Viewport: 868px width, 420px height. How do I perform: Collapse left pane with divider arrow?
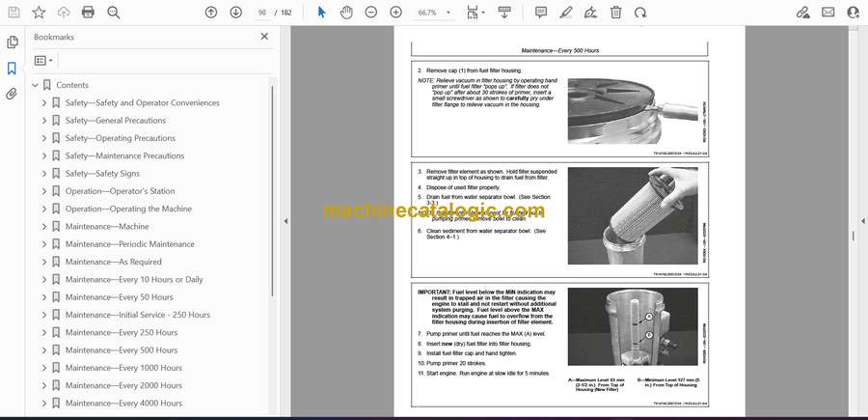285,221
